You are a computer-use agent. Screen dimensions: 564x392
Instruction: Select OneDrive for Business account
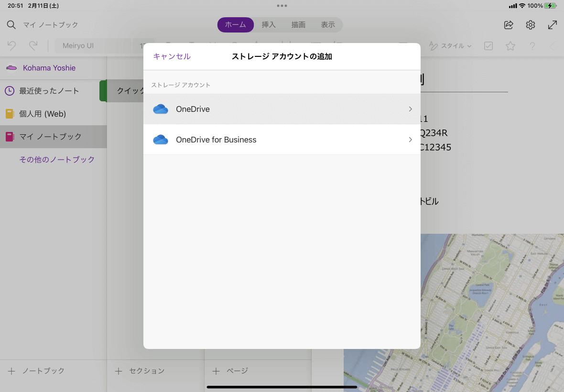(x=282, y=140)
